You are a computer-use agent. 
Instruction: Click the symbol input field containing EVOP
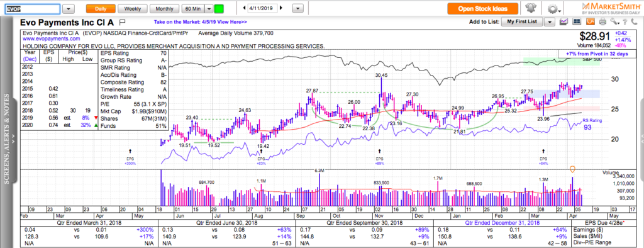point(32,8)
